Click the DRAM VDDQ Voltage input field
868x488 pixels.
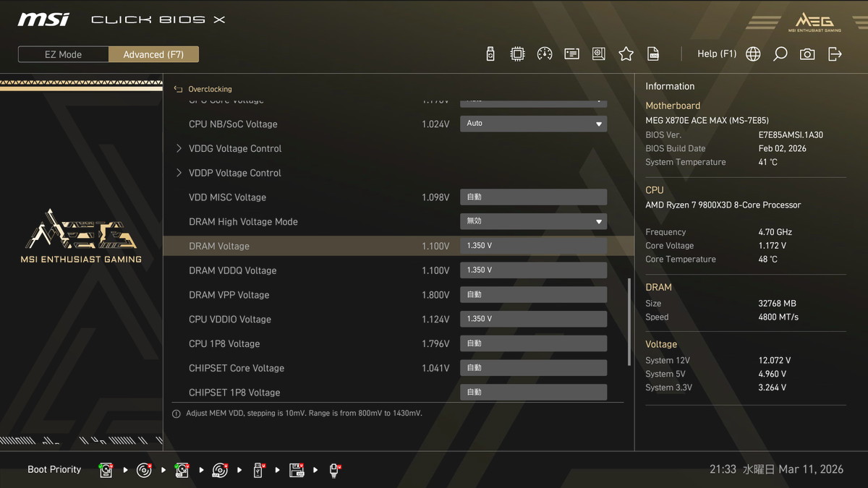tap(533, 270)
